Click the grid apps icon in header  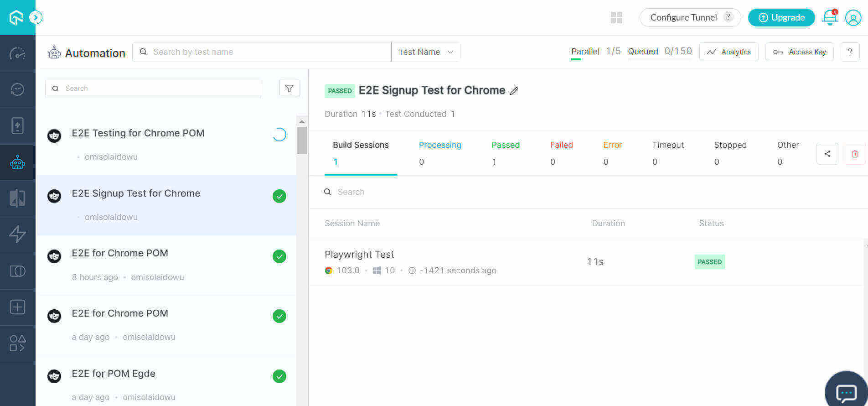pos(616,18)
